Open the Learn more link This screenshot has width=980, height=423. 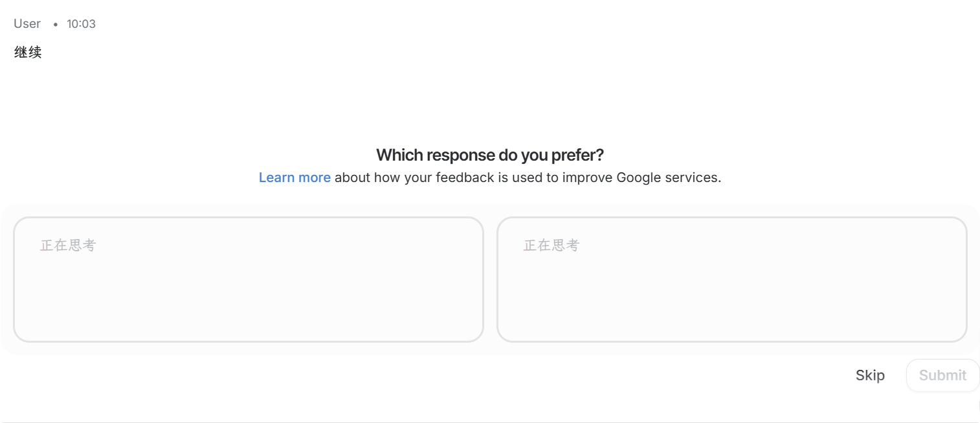(x=295, y=177)
